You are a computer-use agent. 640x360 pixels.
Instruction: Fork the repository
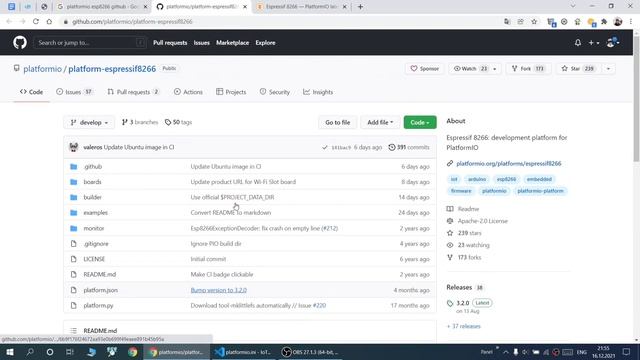529,69
